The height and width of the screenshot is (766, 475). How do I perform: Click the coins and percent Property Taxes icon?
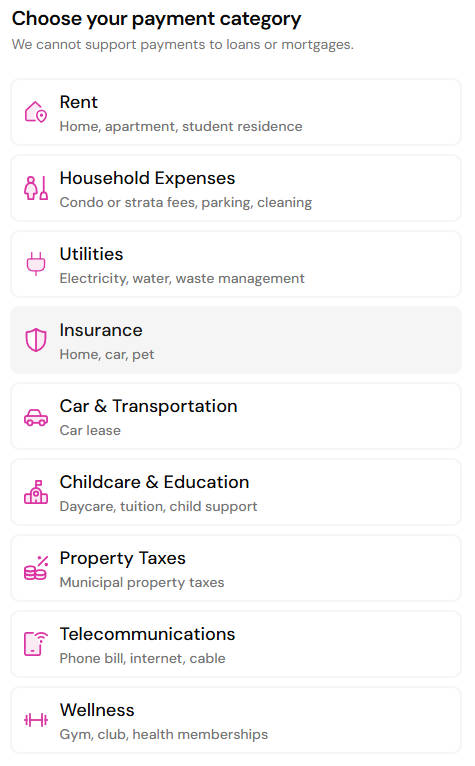(36, 568)
